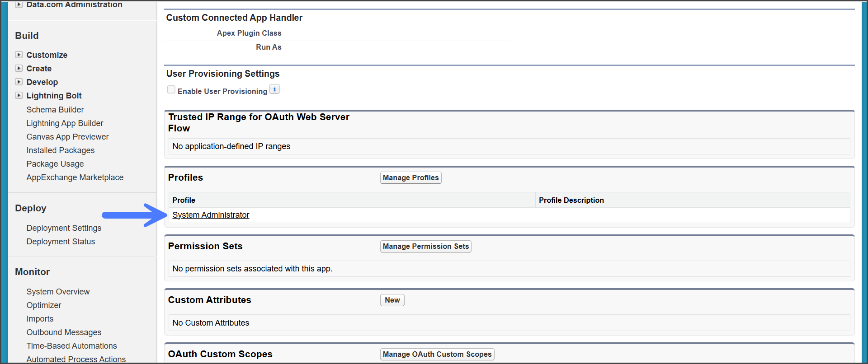The height and width of the screenshot is (364, 868).
Task: Open the System Administrator profile link
Action: tap(211, 215)
